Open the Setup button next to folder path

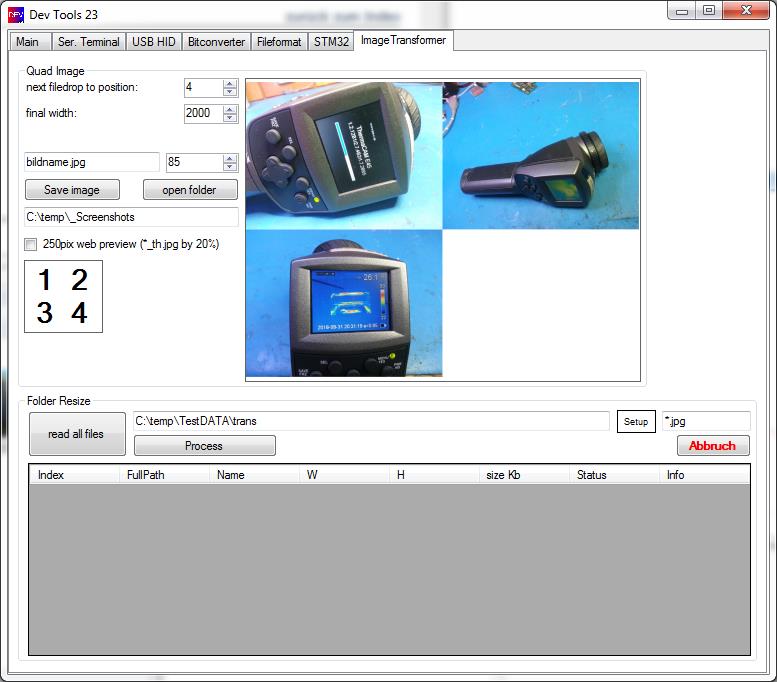click(636, 422)
